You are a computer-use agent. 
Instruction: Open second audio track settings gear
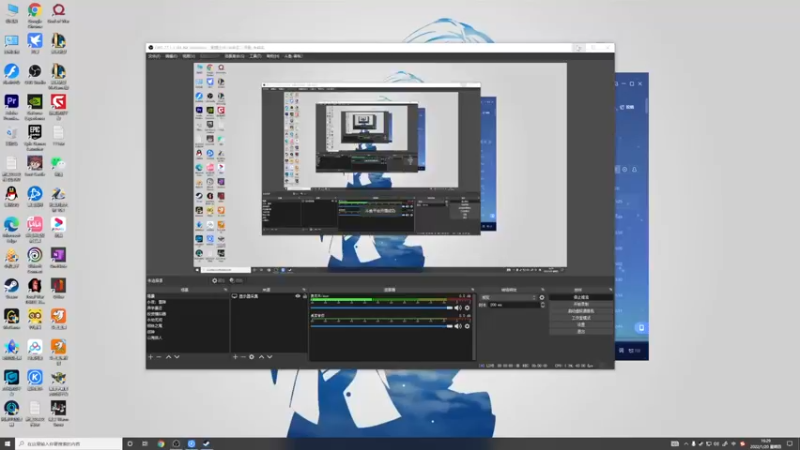point(467,326)
